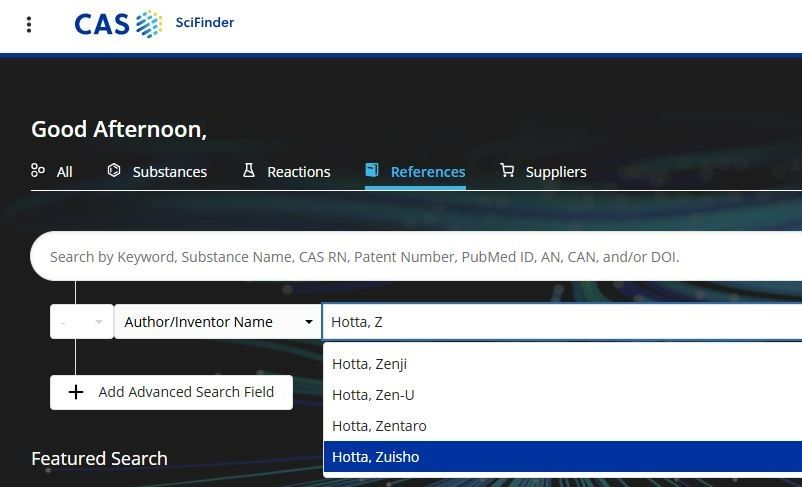
Task: Open the Author/Inventor Name field dropdown
Action: (x=218, y=322)
